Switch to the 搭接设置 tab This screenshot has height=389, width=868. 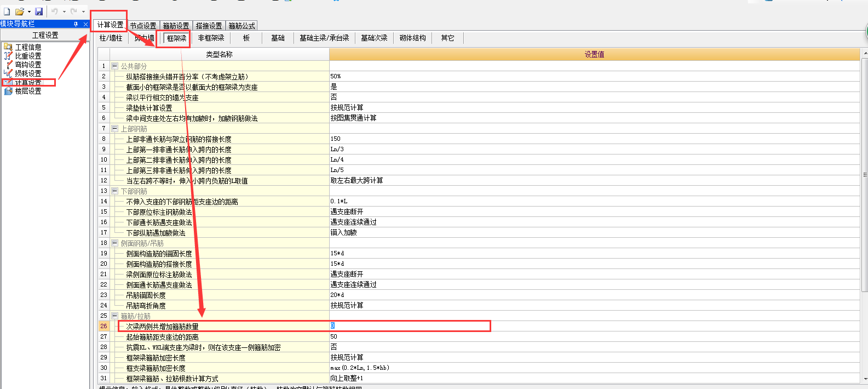(209, 26)
